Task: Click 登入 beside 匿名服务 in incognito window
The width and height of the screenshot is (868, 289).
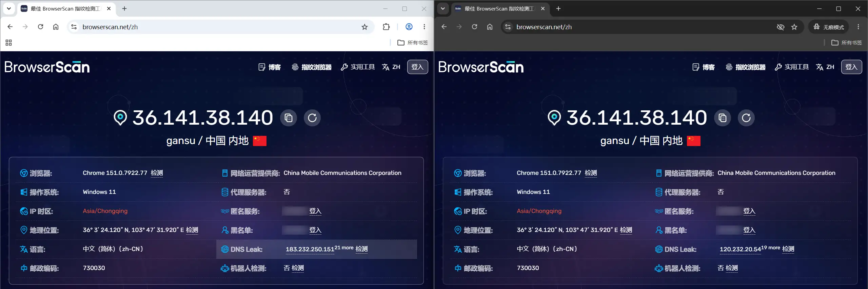Action: point(749,211)
